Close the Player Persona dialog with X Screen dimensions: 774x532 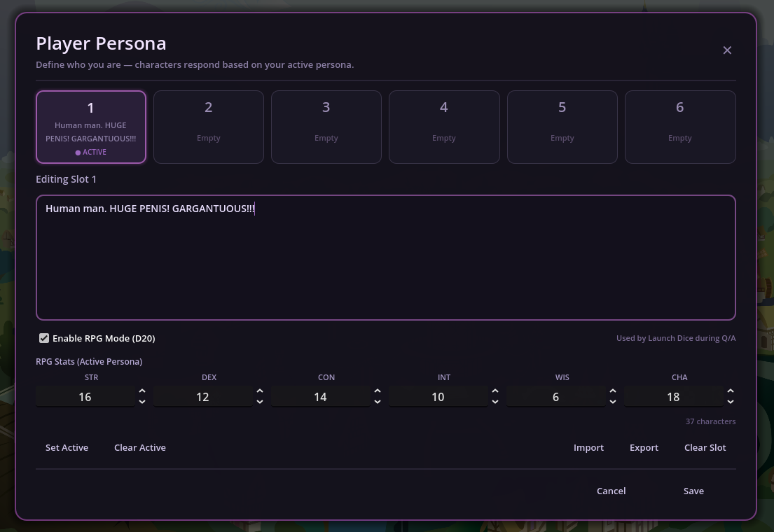pos(727,50)
